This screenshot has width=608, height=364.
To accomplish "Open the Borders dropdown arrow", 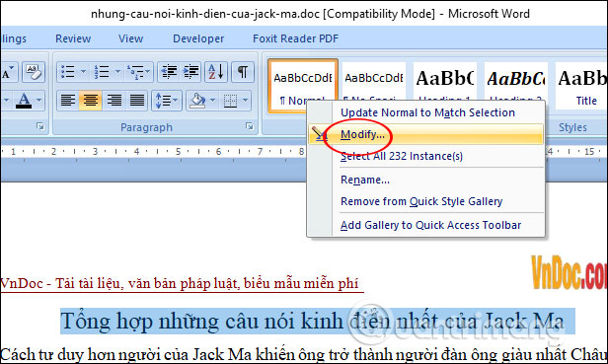I will point(245,101).
